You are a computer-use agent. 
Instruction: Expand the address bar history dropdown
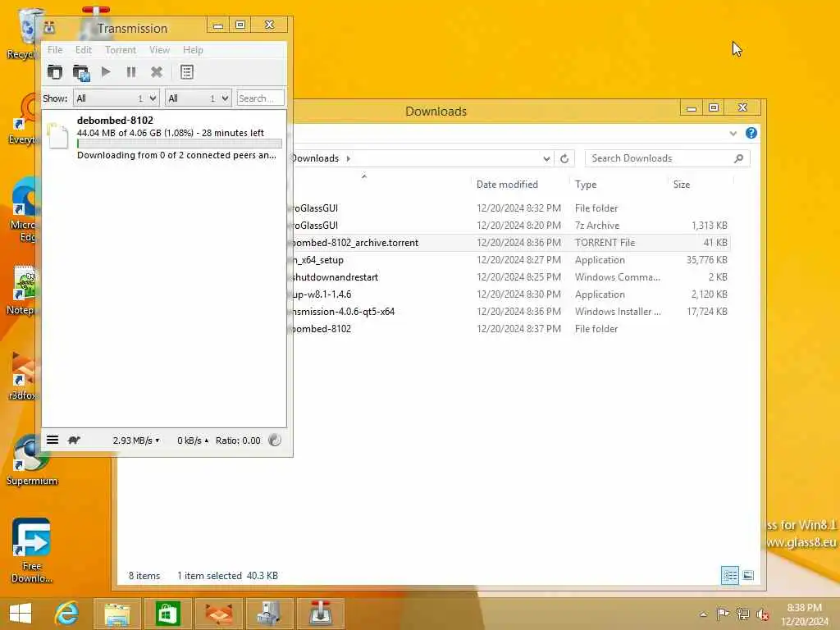point(546,158)
